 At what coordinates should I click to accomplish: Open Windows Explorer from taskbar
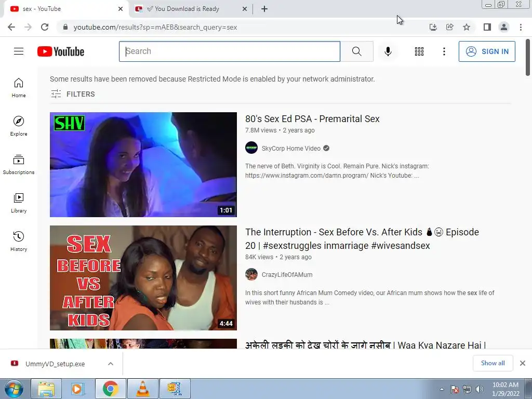[46, 389]
